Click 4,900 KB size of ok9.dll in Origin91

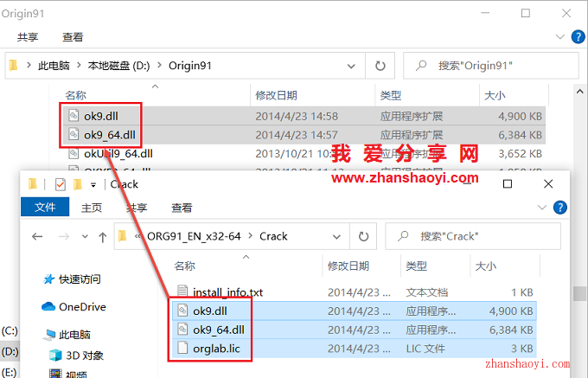point(520,116)
